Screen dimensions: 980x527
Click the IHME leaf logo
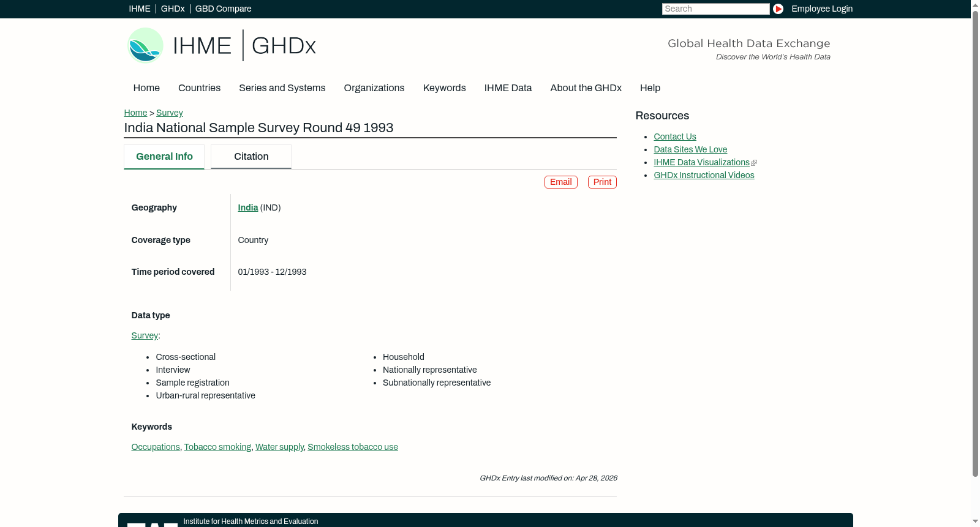point(145,45)
